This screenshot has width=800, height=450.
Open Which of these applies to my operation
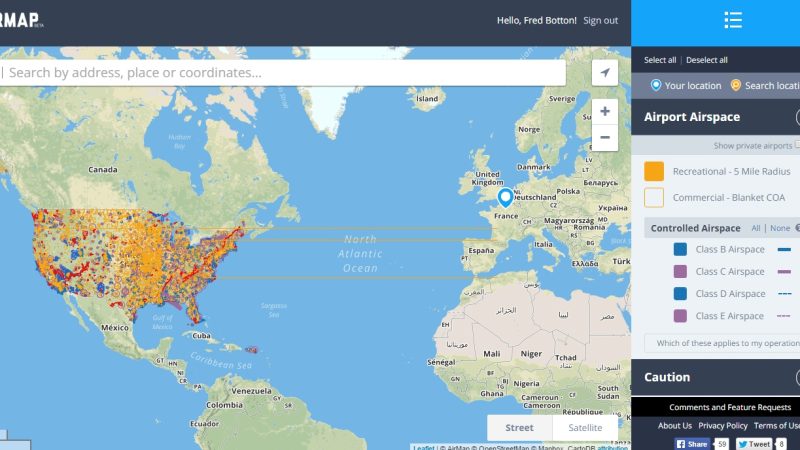(x=722, y=343)
